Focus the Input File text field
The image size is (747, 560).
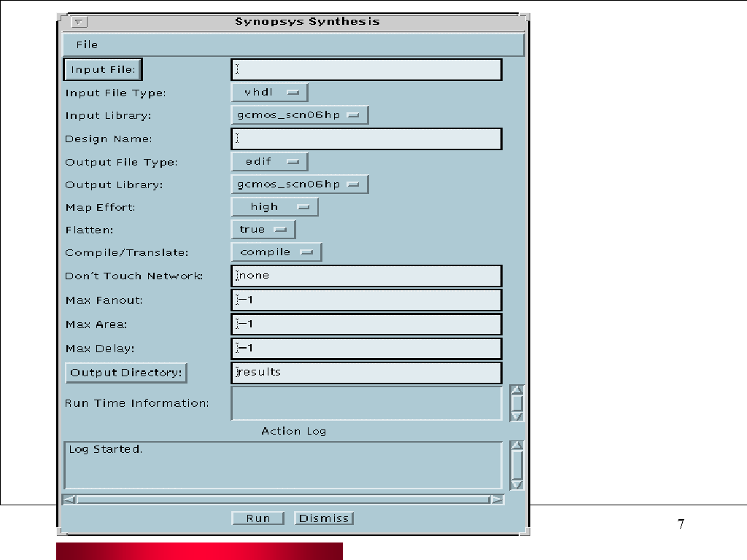366,70
